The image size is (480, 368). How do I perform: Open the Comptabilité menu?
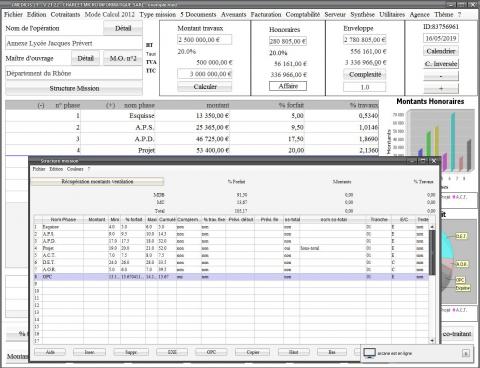coord(303,15)
